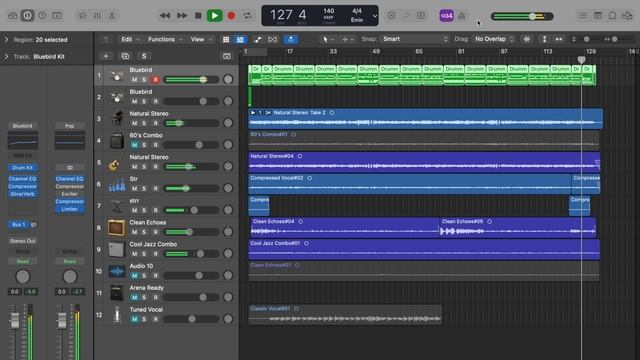Open the Drag mode No Overlap dropdown
The image size is (640, 360).
[493, 39]
